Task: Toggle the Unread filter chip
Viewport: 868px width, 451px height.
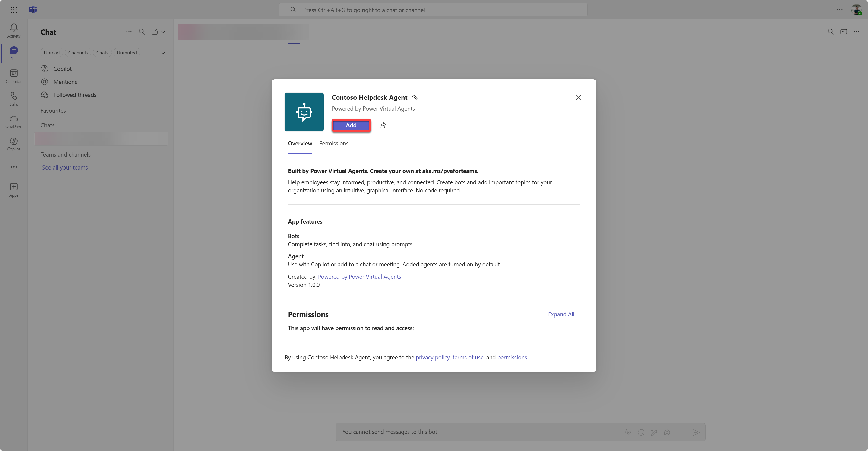Action: 51,53
